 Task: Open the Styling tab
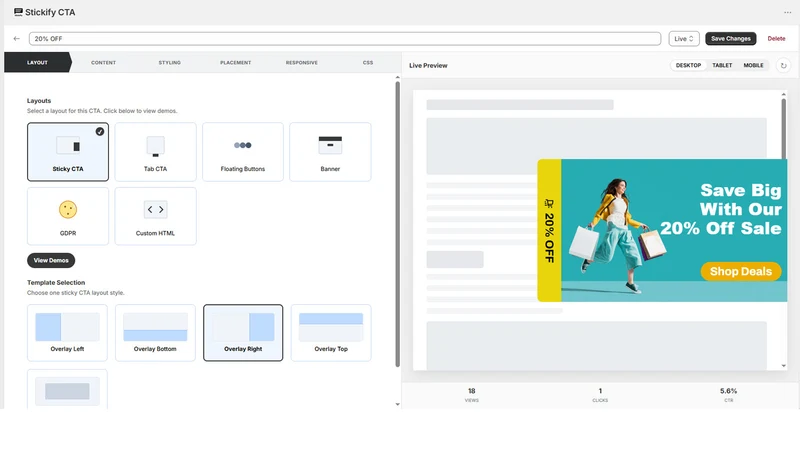click(x=169, y=62)
